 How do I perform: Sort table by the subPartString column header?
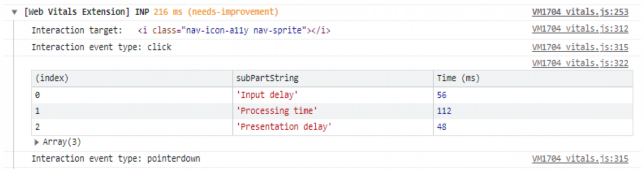[267, 78]
